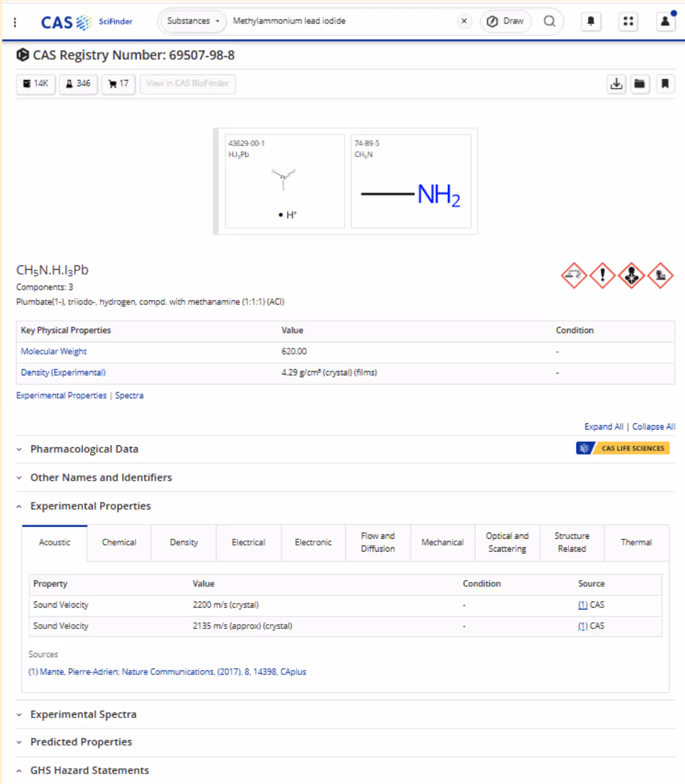Click the Expand All link
The height and width of the screenshot is (784, 685).
604,426
